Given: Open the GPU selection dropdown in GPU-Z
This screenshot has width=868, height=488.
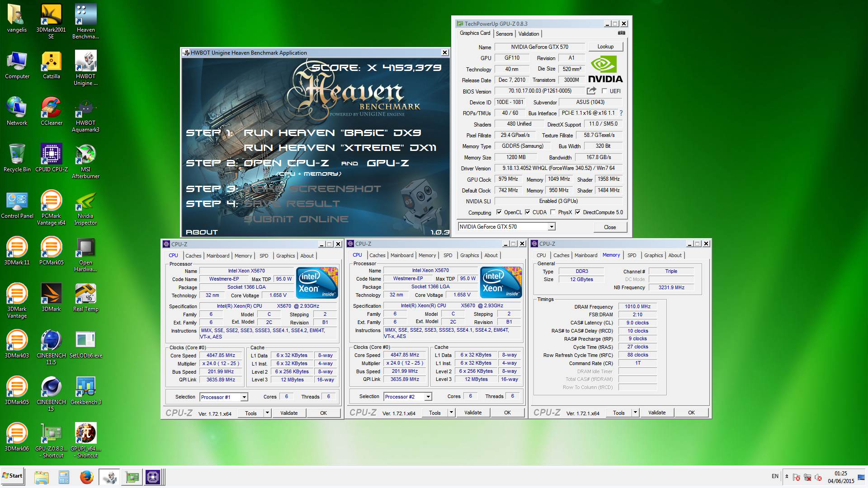Looking at the screenshot, I should 552,227.
